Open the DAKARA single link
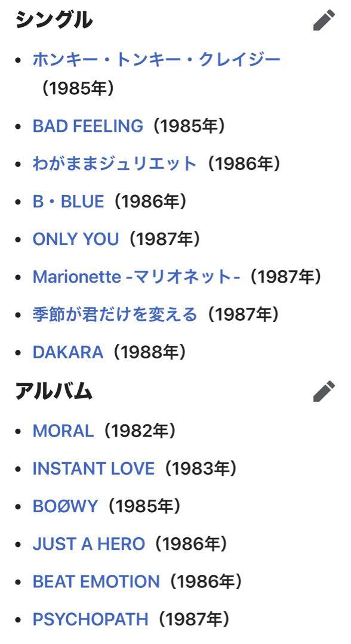The height and width of the screenshot is (644, 351). click(x=68, y=352)
